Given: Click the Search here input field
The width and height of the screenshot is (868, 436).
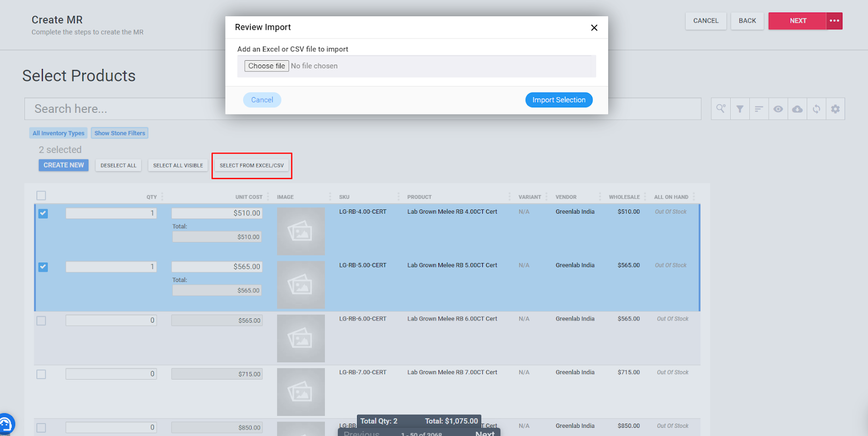Looking at the screenshot, I should [x=362, y=109].
